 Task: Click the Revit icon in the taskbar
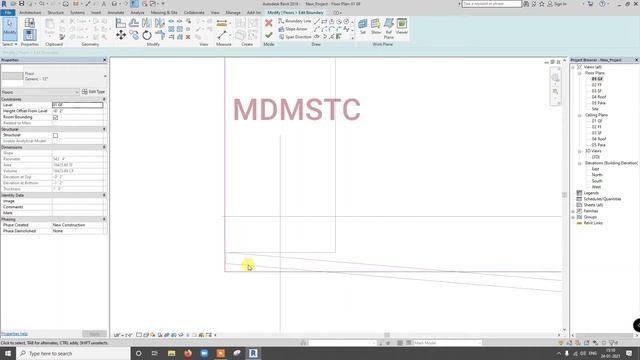(253, 353)
